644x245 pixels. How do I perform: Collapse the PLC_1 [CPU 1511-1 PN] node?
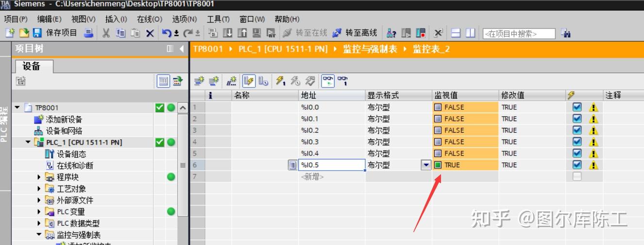click(28, 142)
